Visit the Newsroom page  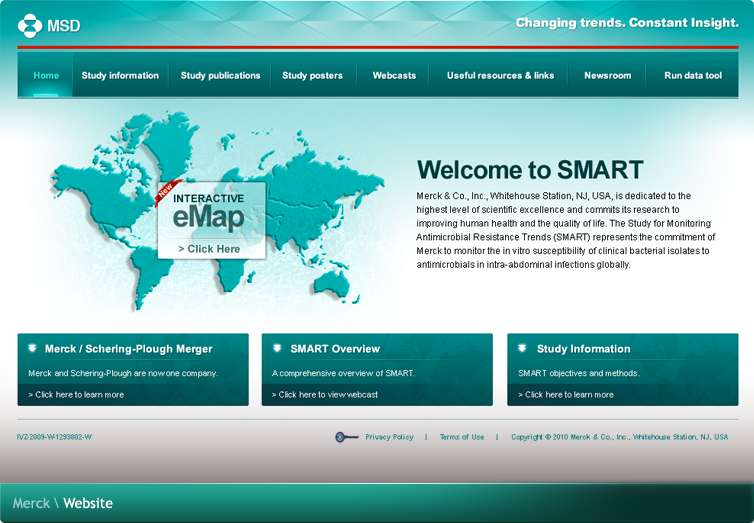tap(608, 75)
